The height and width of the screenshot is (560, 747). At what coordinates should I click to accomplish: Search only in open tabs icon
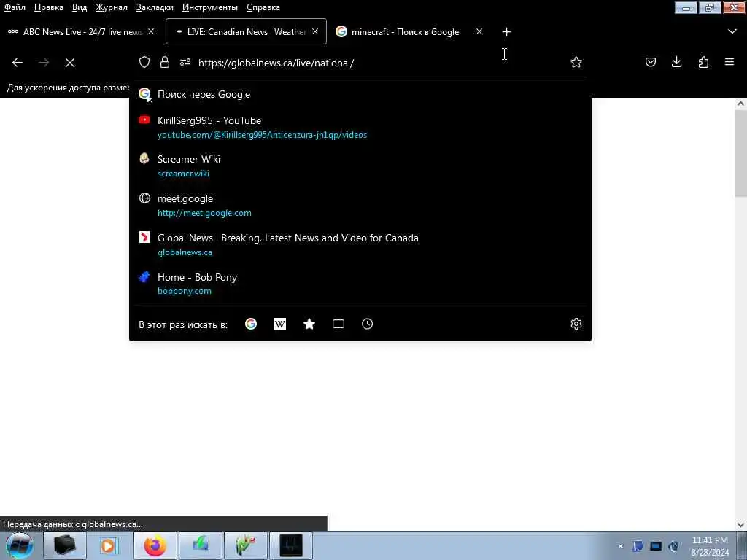pos(338,324)
